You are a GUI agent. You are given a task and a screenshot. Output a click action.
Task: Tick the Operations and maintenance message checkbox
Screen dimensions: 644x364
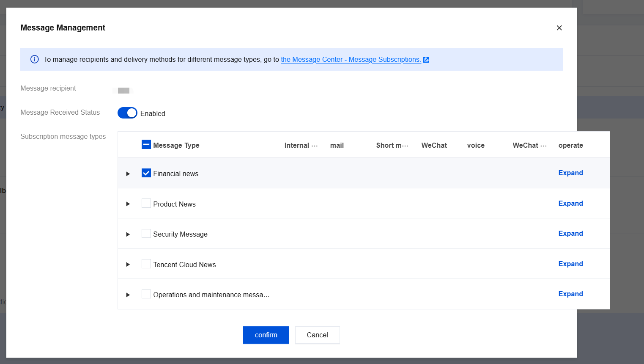click(x=146, y=294)
